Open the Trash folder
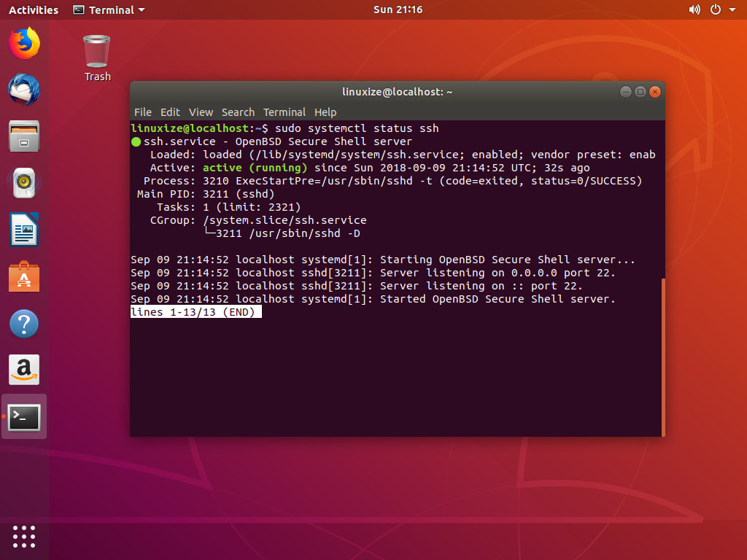The width and height of the screenshot is (747, 560). (97, 51)
